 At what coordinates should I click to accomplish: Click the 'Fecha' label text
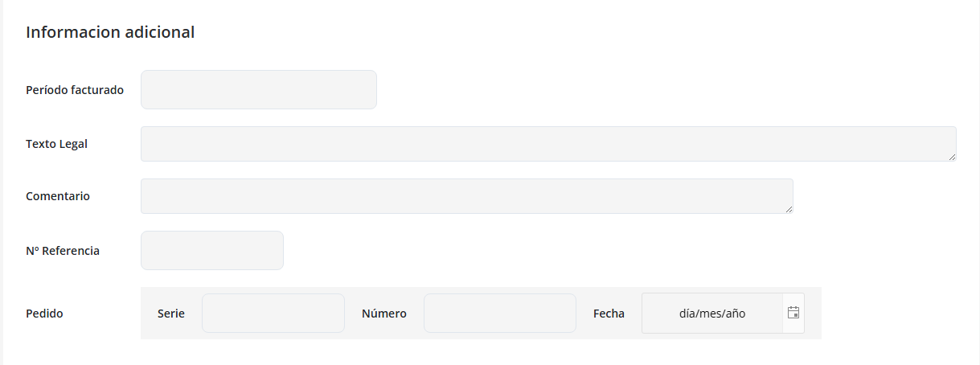pos(609,314)
